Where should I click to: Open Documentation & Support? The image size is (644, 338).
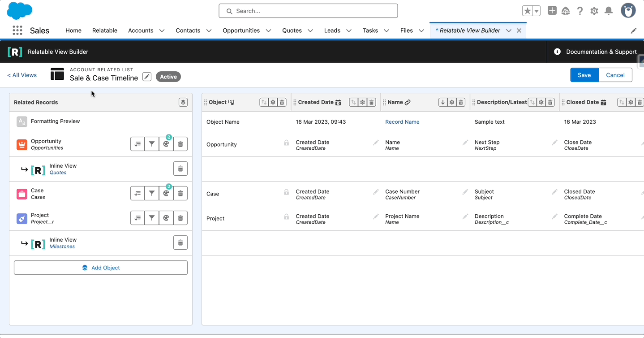click(x=596, y=52)
